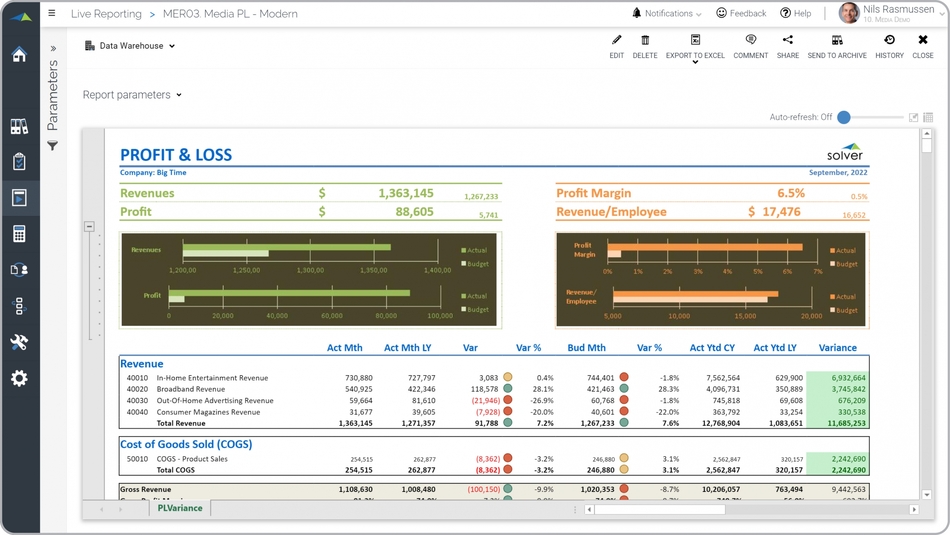The image size is (950, 535).
Task: Go to Home in sidebar
Action: tap(19, 55)
